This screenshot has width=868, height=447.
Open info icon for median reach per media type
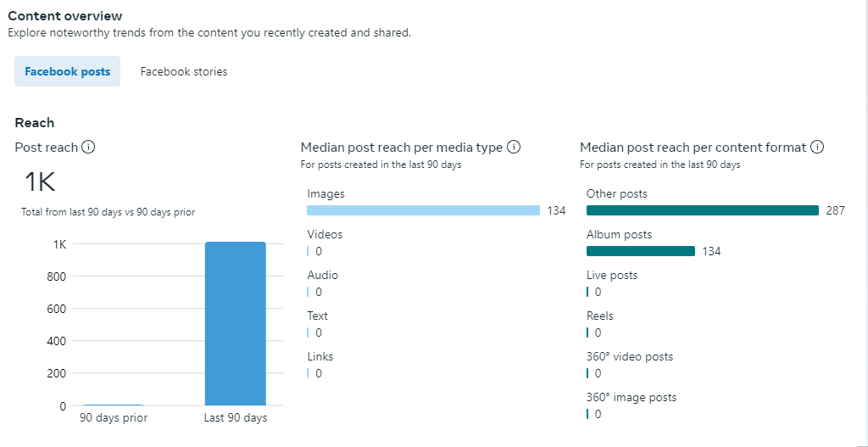tap(513, 148)
